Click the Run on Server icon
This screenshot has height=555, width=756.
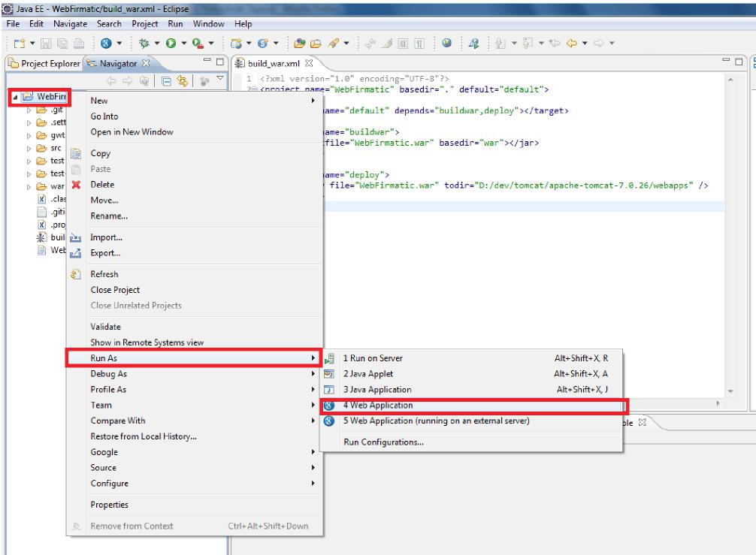pyautogui.click(x=328, y=359)
